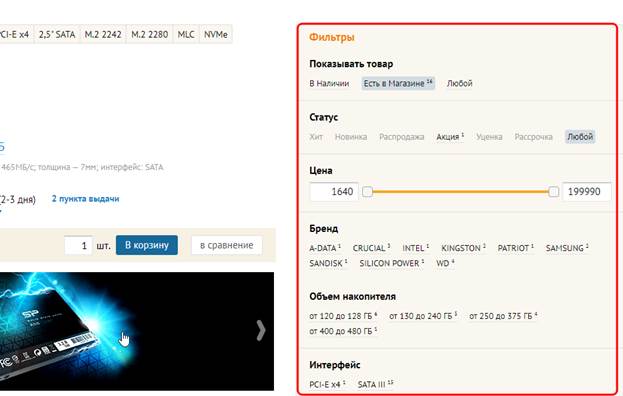Select 'Есть в Магазине' availability option

click(398, 83)
